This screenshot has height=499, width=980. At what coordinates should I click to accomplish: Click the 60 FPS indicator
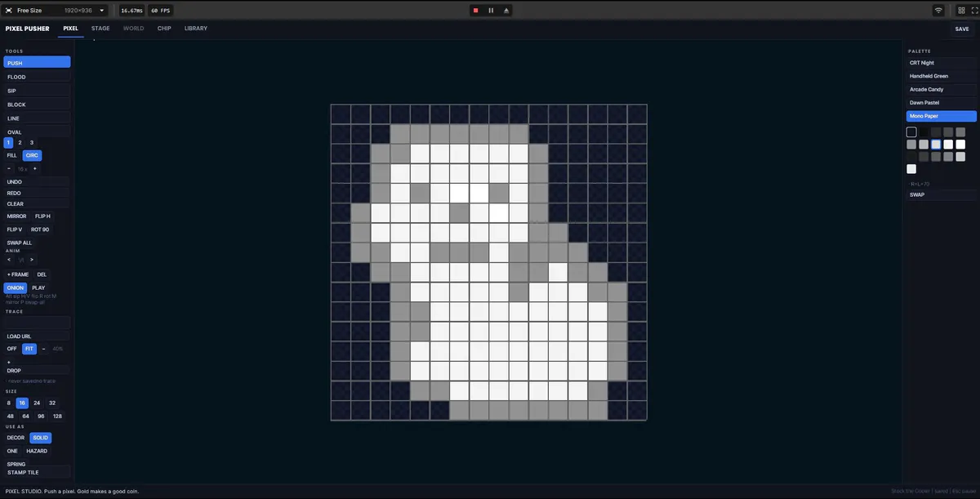(159, 11)
